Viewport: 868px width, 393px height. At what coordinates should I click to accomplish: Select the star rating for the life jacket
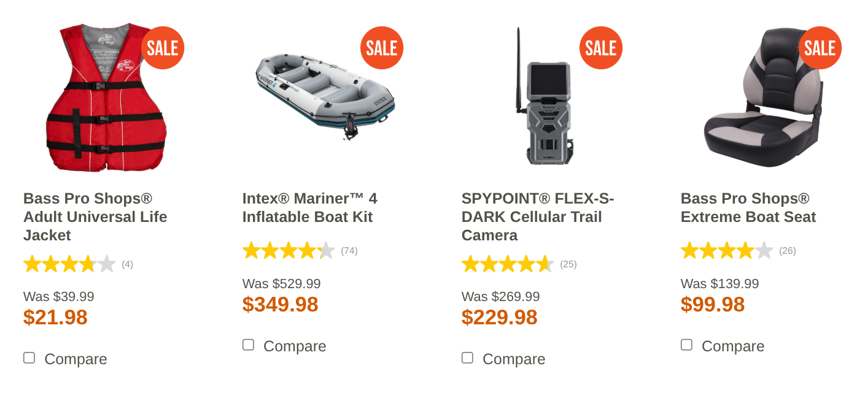[x=70, y=264]
